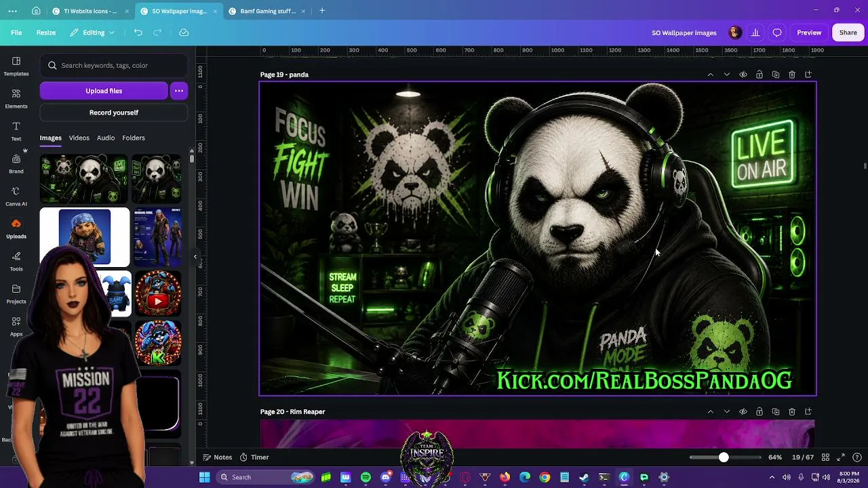Open the three-dot app menu at top left
The height and width of the screenshot is (488, 868).
coord(12,11)
